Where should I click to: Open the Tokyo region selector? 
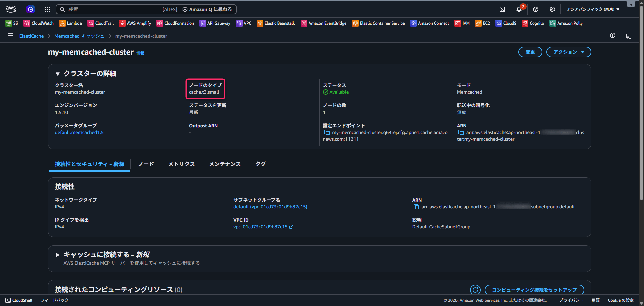click(593, 9)
